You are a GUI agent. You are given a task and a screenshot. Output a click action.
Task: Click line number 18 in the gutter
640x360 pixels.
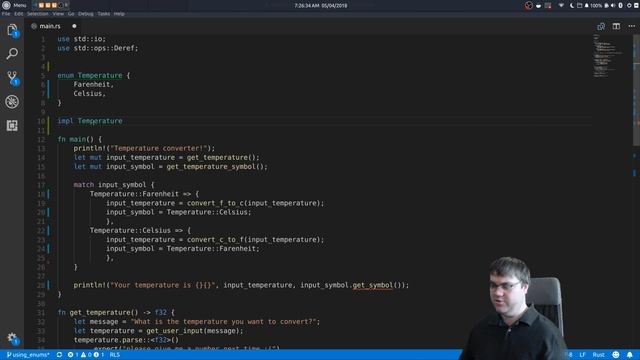pyautogui.click(x=41, y=194)
